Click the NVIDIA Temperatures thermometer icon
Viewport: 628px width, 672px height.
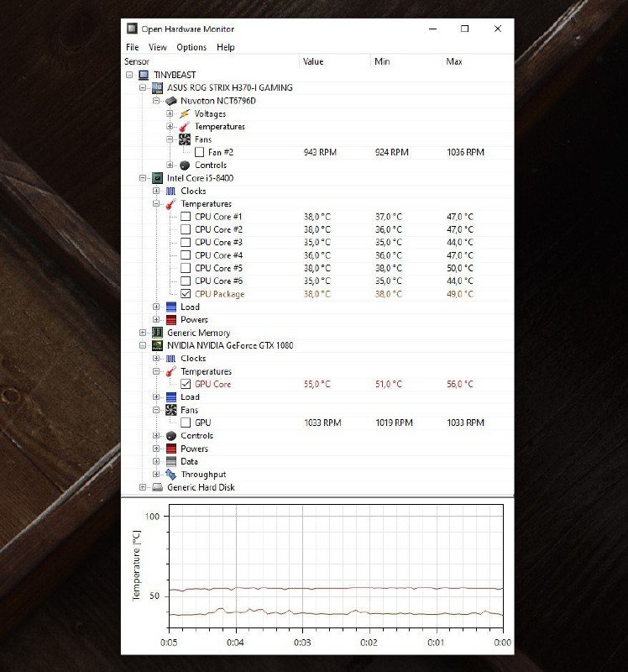[x=171, y=371]
